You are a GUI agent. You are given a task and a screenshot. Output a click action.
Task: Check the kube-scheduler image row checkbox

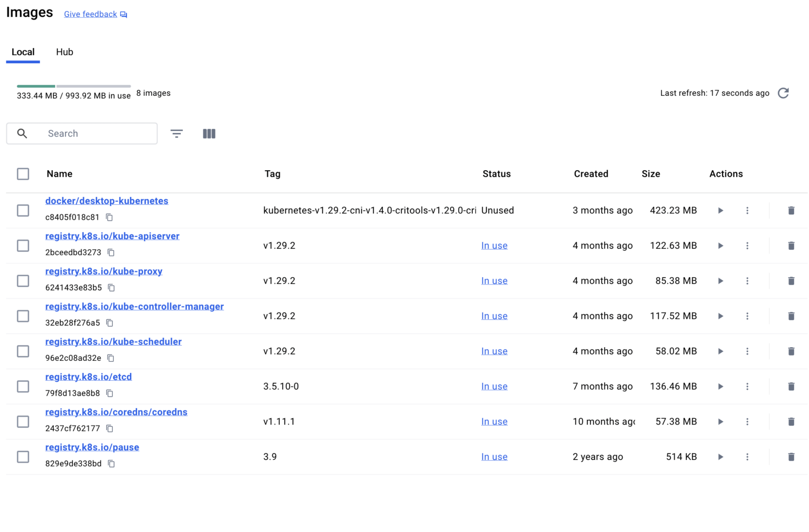pos(23,351)
